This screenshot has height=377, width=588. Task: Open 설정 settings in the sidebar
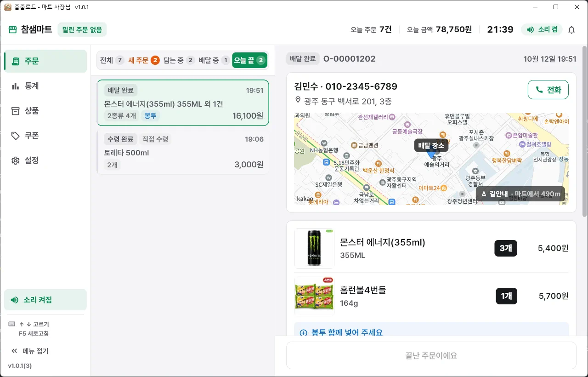[x=45, y=160]
